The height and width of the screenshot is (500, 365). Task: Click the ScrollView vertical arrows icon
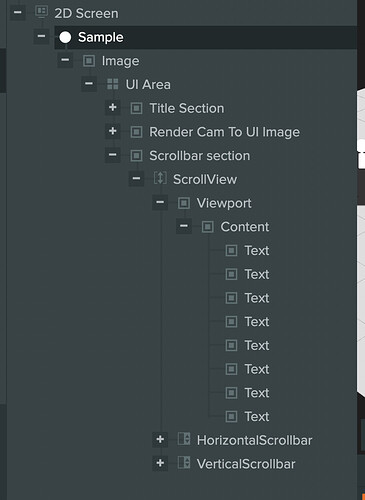(x=160, y=179)
